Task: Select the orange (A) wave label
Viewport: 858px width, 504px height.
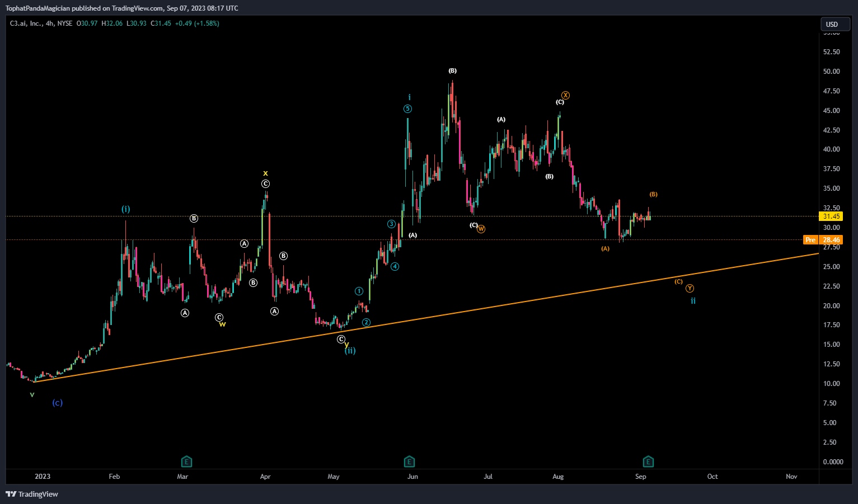Action: pyautogui.click(x=606, y=249)
